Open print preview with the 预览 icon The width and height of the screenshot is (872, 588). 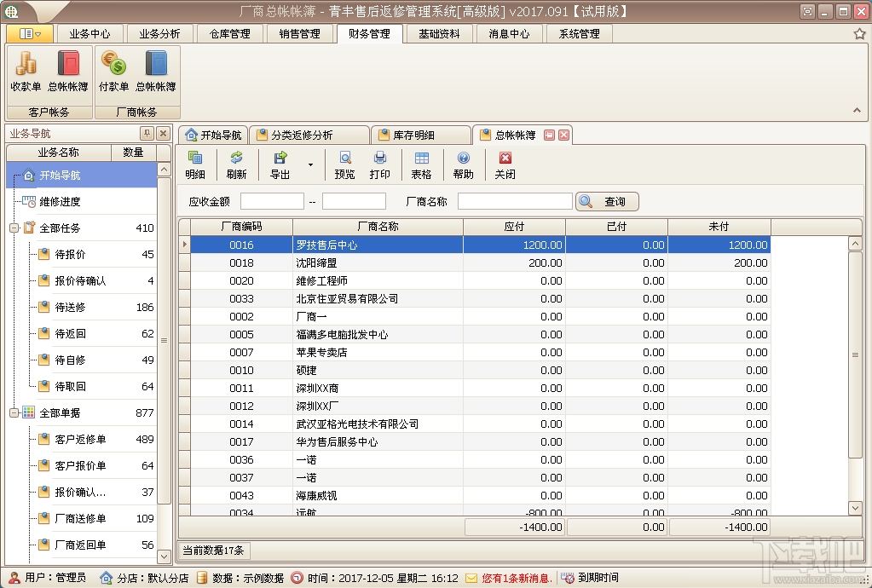tap(344, 164)
